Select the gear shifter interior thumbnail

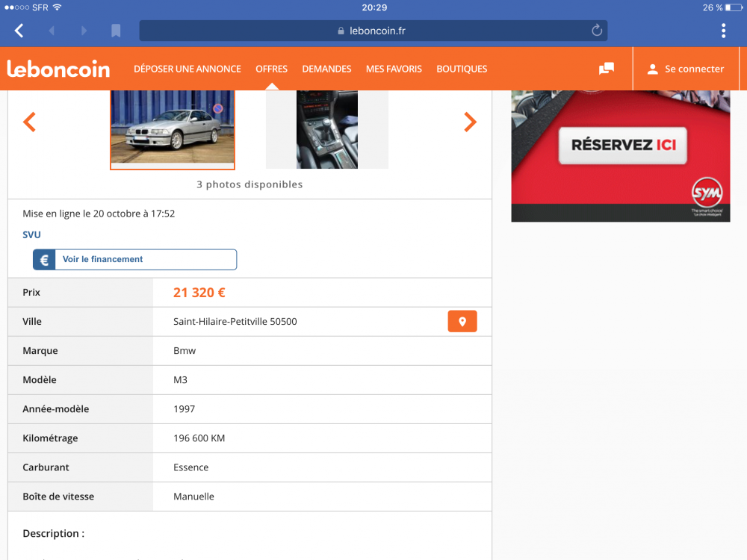pyautogui.click(x=327, y=129)
